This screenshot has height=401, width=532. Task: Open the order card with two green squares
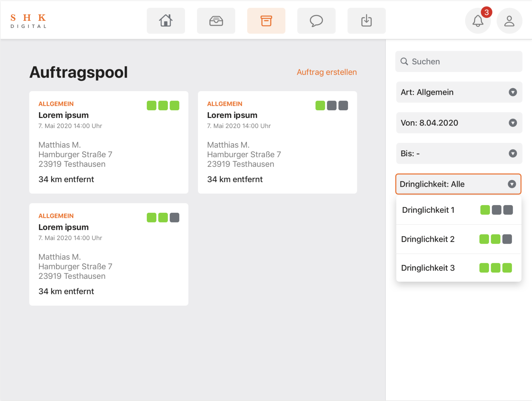pos(109,254)
